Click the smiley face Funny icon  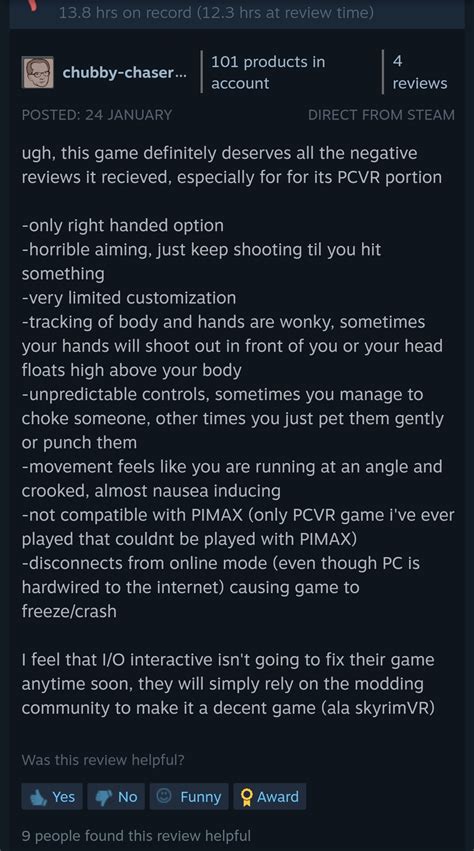tap(163, 796)
